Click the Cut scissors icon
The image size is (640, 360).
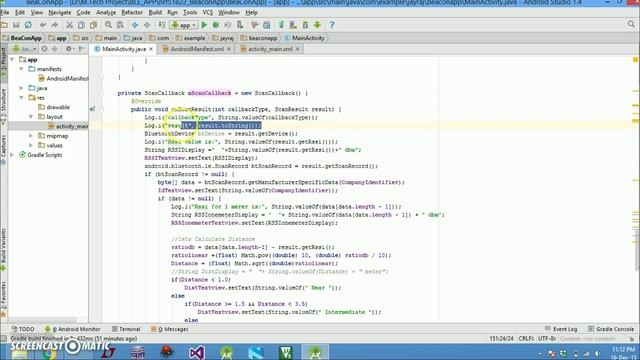point(69,25)
